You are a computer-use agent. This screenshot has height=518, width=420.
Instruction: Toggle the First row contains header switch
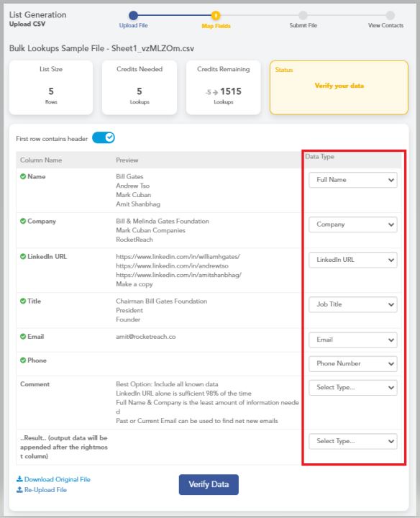pyautogui.click(x=104, y=137)
